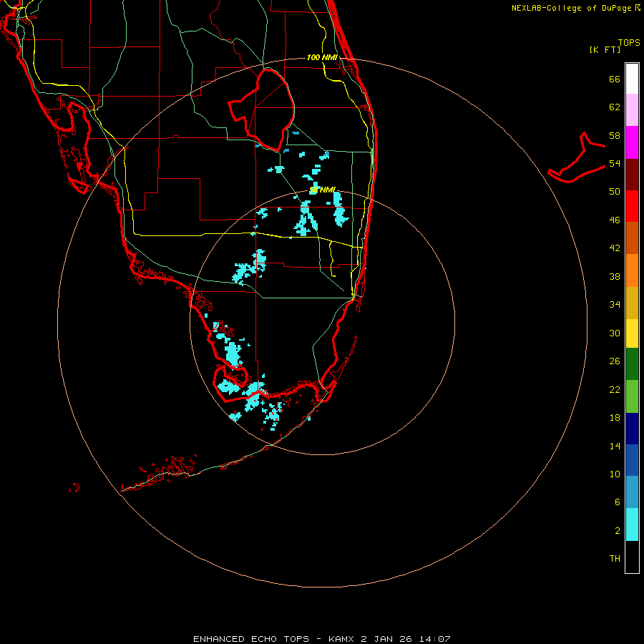Click the legend value "18"
644x644 pixels.
615,418
